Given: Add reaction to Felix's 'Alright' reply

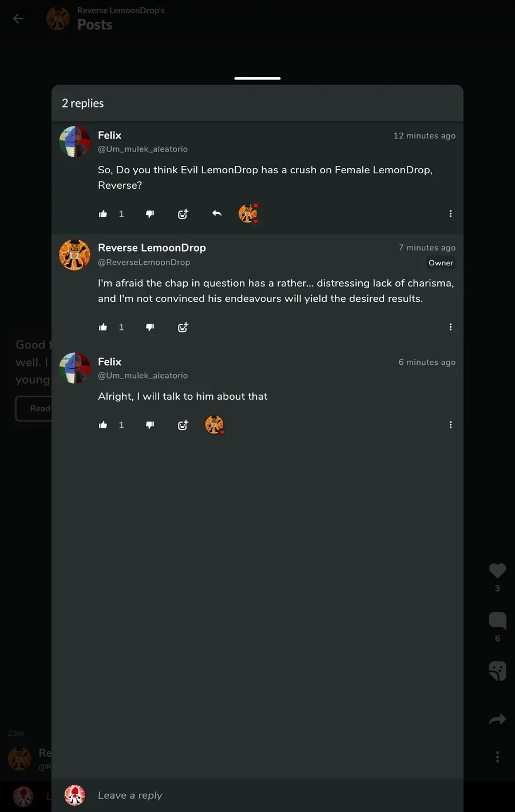Looking at the screenshot, I should (x=183, y=425).
